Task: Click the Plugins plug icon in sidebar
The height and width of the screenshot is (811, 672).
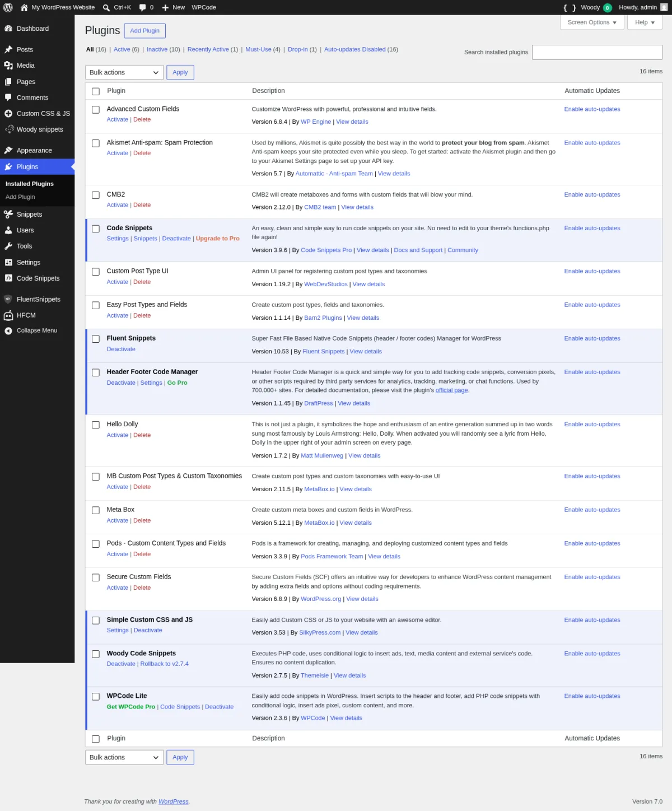Action: [x=8, y=167]
